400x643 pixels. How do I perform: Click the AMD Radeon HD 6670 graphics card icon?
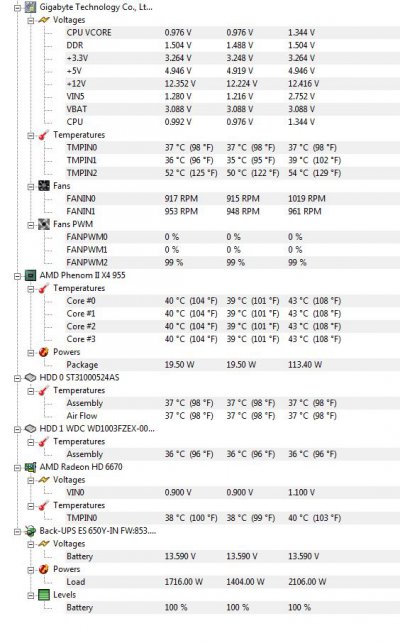(x=30, y=467)
